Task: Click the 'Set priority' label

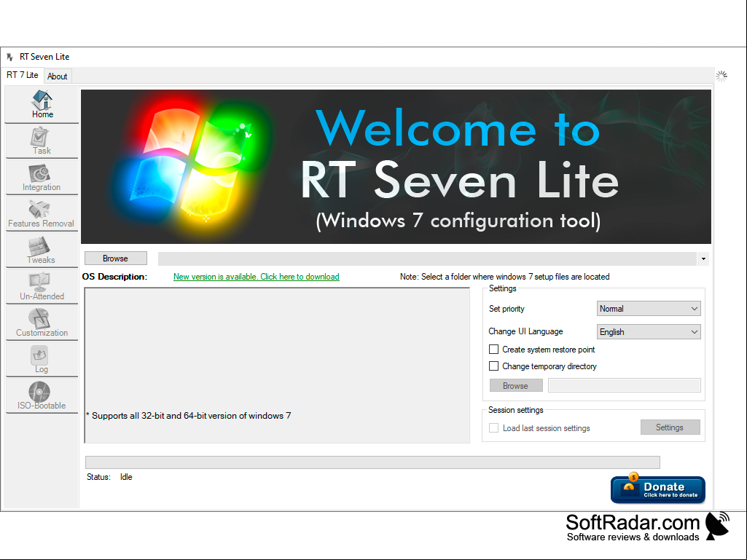Action: 507,309
